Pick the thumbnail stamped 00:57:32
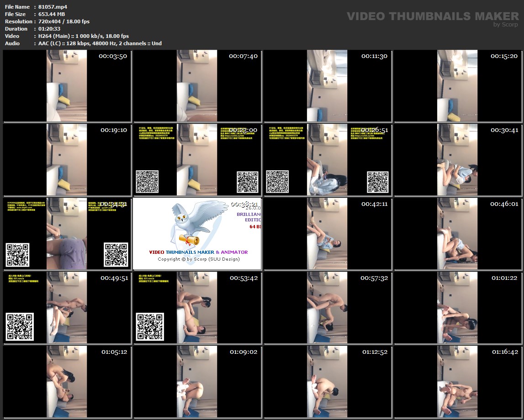This screenshot has width=524, height=420. [328, 308]
